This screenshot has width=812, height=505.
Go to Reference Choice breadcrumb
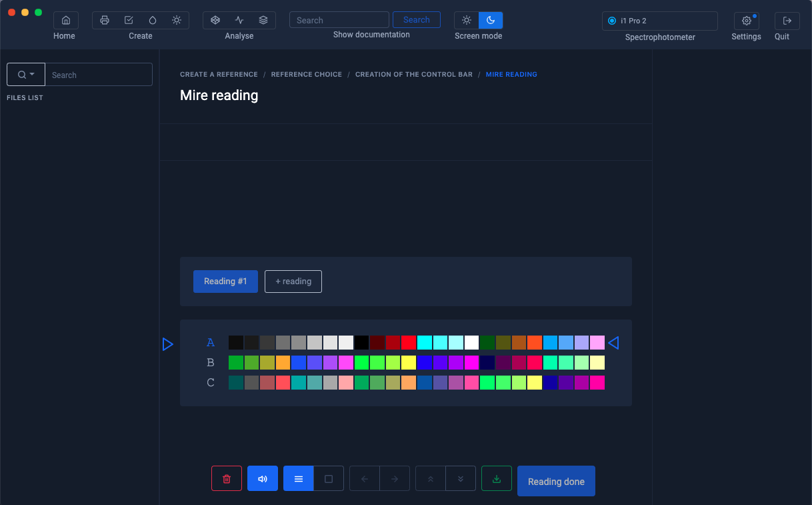(x=307, y=75)
